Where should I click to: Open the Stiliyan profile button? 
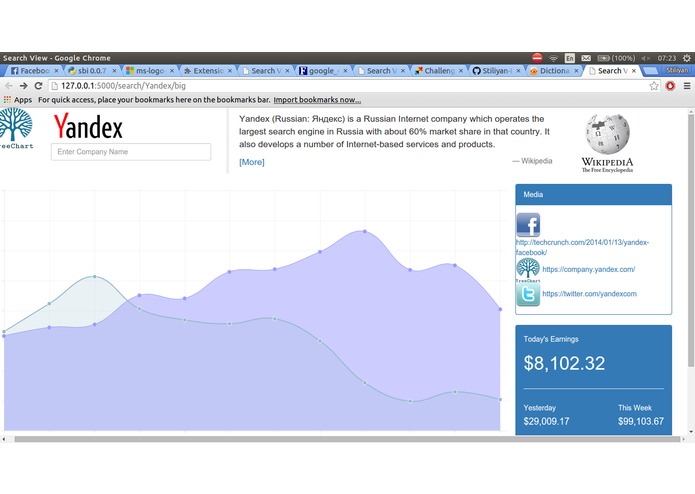tap(677, 70)
